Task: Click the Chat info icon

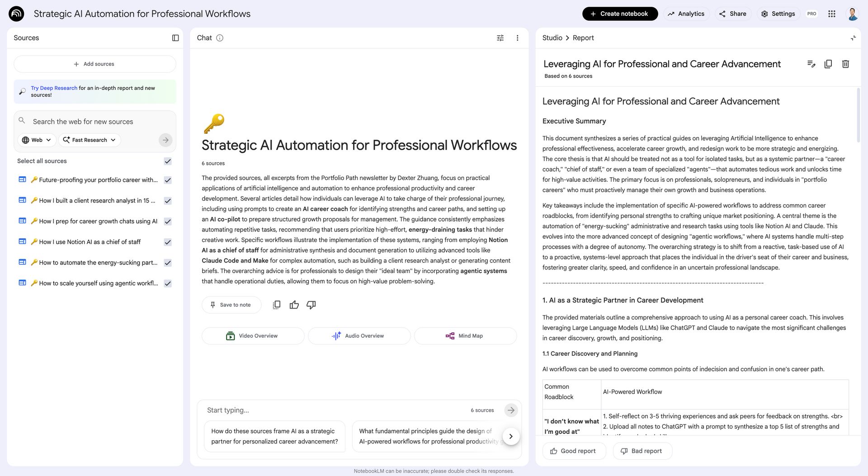Action: [x=220, y=38]
